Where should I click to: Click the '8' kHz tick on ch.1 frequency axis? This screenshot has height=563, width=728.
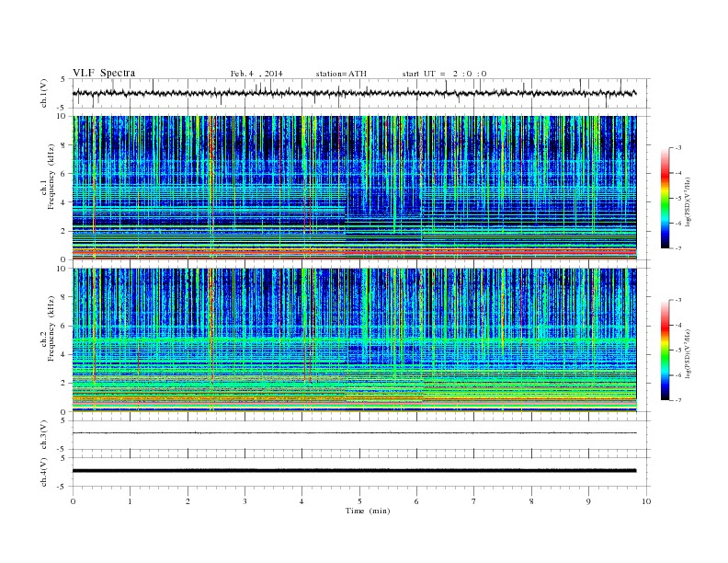pyautogui.click(x=64, y=145)
